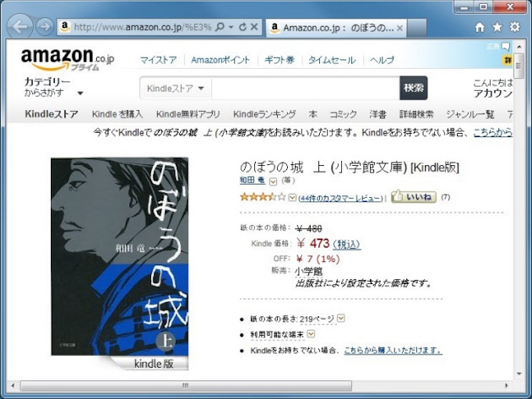Open browser settings gear icon

point(515,27)
